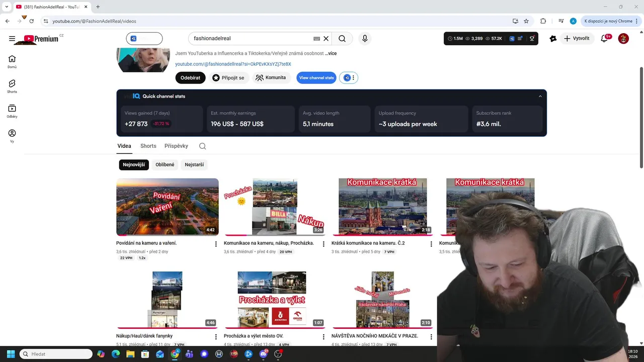Open Chrome extensions puzzle icon
The width and height of the screenshot is (644, 362).
tap(543, 21)
